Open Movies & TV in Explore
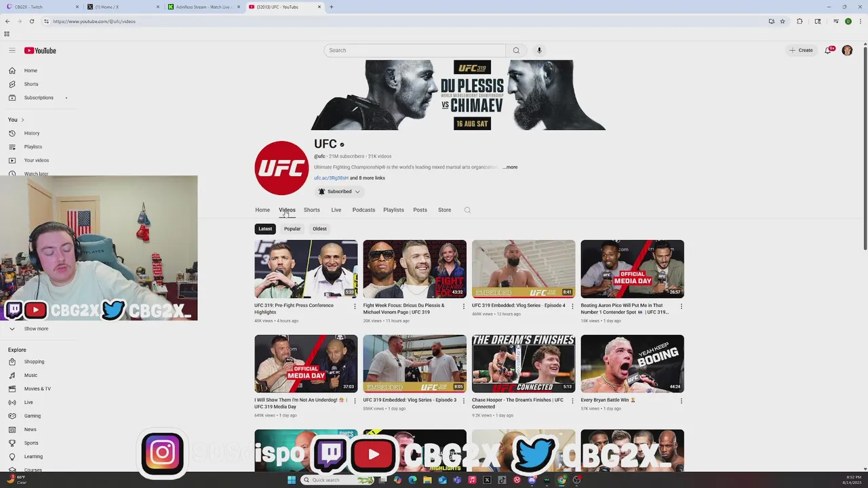The image size is (868, 488). point(38,388)
